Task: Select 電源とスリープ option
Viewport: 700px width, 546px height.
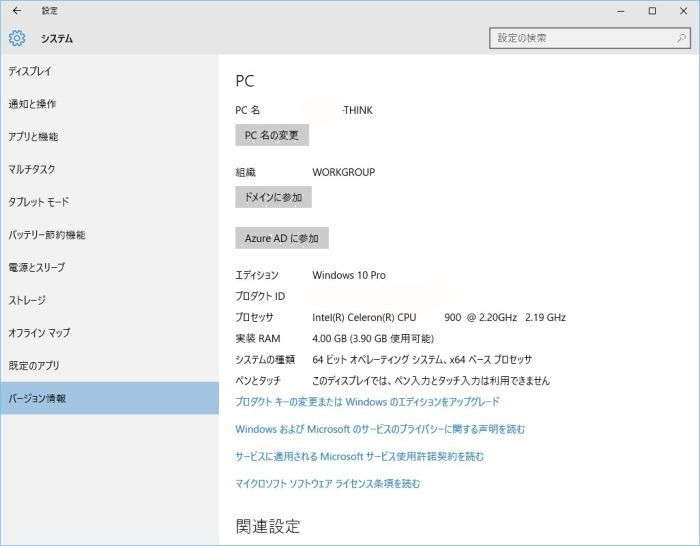Action: click(36, 268)
